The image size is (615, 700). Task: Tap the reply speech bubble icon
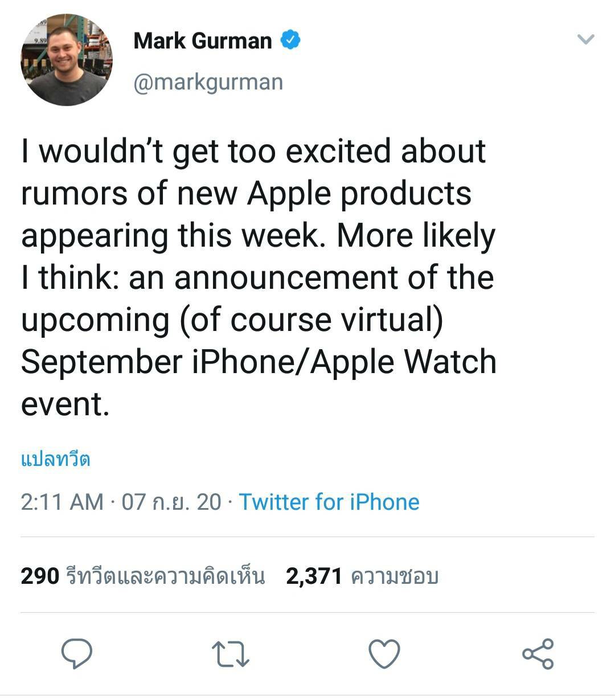tap(77, 654)
